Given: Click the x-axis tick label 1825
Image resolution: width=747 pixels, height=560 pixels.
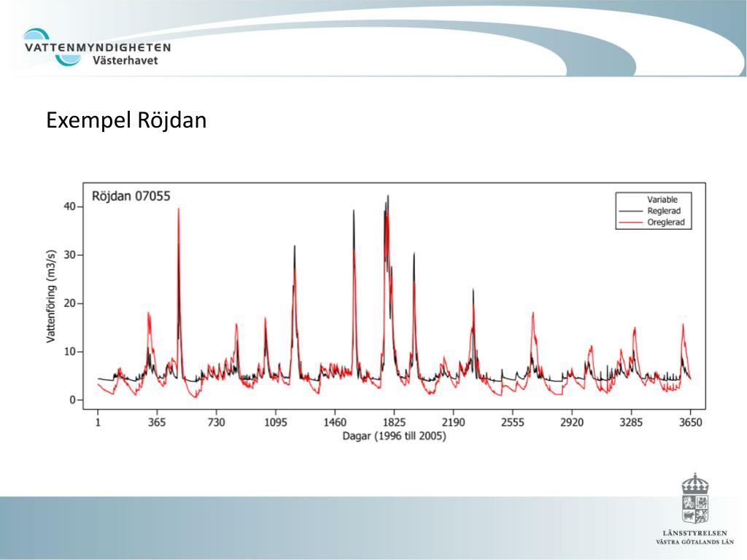Looking at the screenshot, I should click(394, 422).
